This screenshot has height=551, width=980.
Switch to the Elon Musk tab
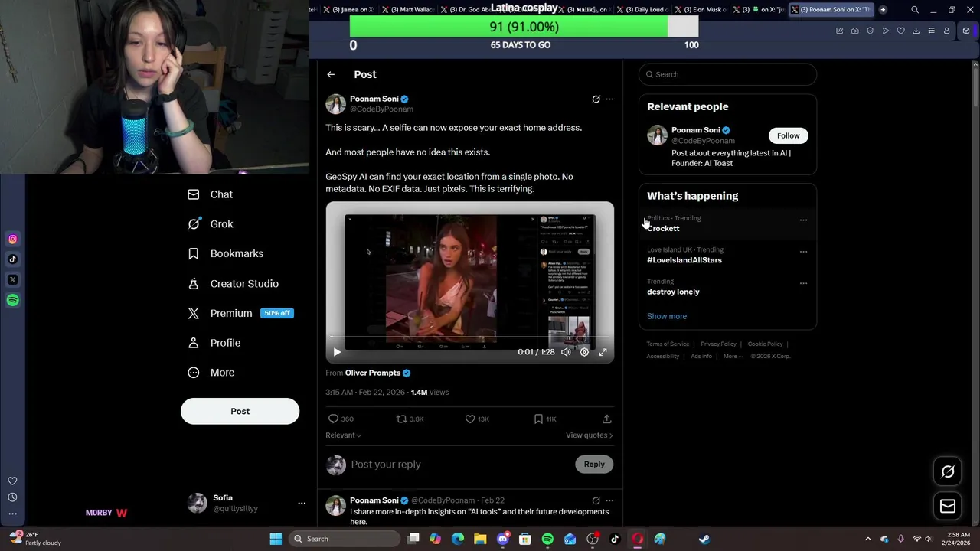point(701,9)
